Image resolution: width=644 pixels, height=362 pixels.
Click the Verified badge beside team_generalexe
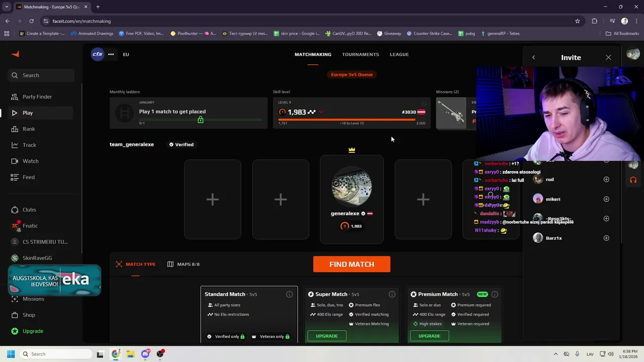[x=181, y=144]
